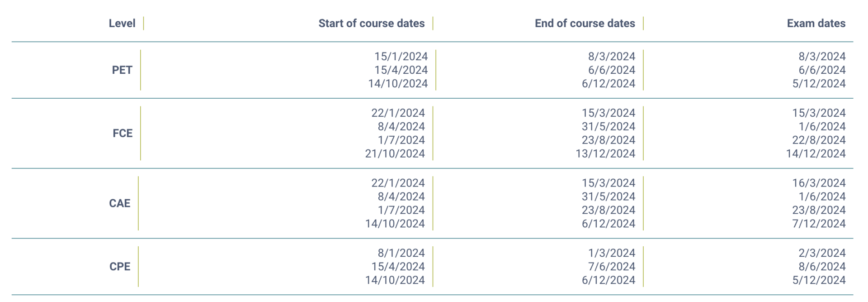868x302 pixels.
Task: Click CAE exam date 7/12/2024
Action: click(819, 224)
